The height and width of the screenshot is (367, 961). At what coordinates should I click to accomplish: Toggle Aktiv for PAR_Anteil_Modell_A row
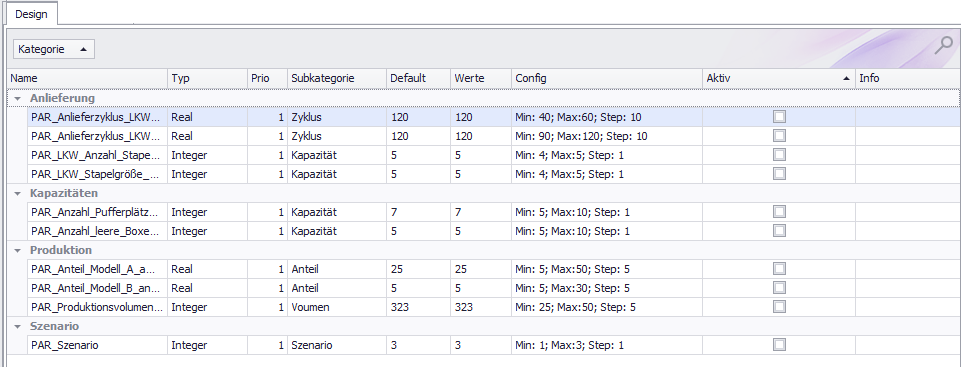pos(779,268)
